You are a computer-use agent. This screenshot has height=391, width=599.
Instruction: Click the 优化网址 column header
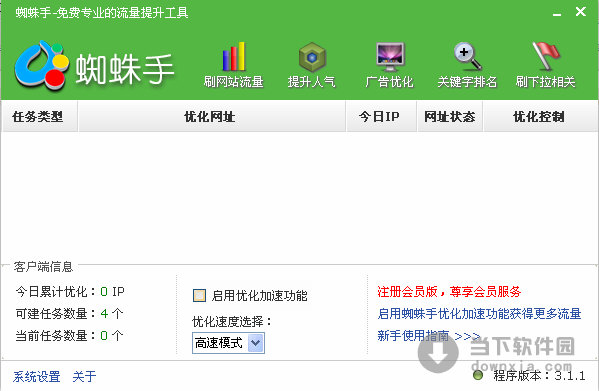[x=211, y=116]
